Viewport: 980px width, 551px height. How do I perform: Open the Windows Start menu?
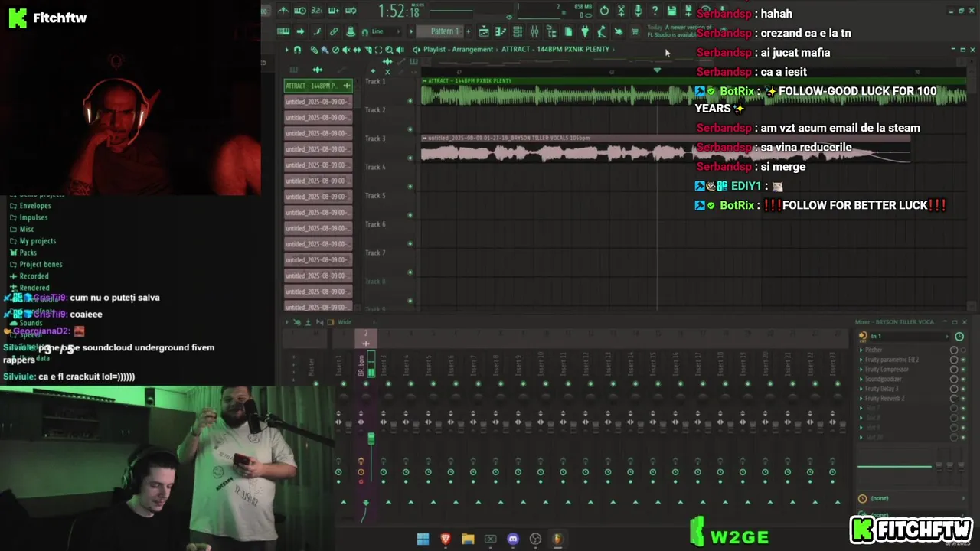point(423,539)
